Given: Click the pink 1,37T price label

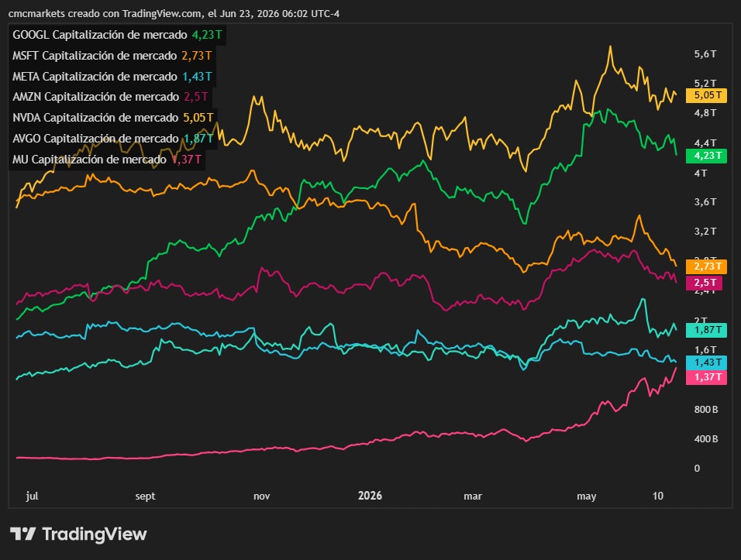Looking at the screenshot, I should coord(706,376).
